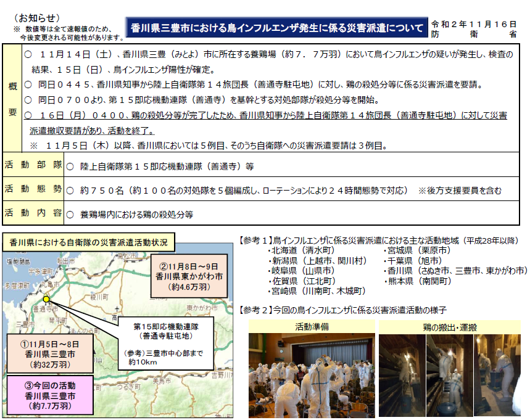530x420 pixels.
Task: Click the list item 宮城県(栗原市)
Action: pyautogui.click(x=418, y=250)
